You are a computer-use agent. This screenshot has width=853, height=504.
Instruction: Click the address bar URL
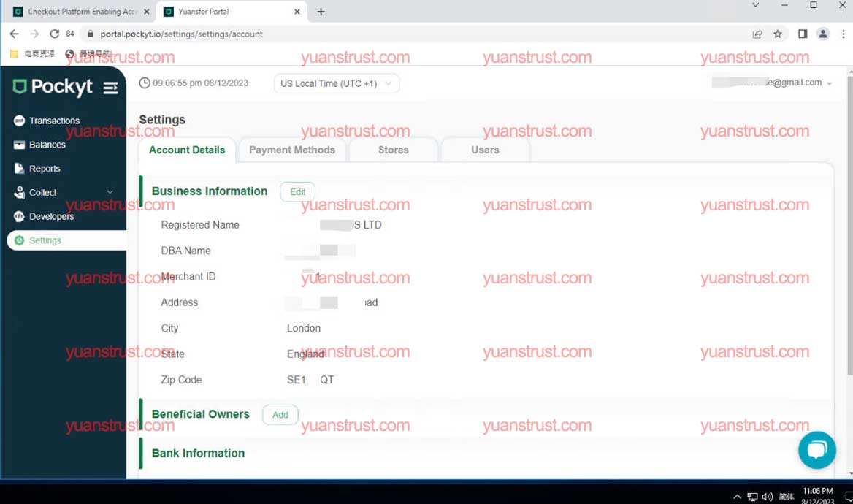(x=181, y=34)
